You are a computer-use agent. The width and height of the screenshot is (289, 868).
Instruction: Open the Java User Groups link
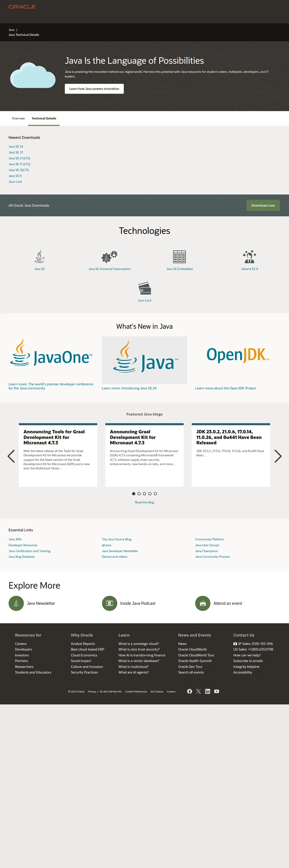pyautogui.click(x=207, y=545)
